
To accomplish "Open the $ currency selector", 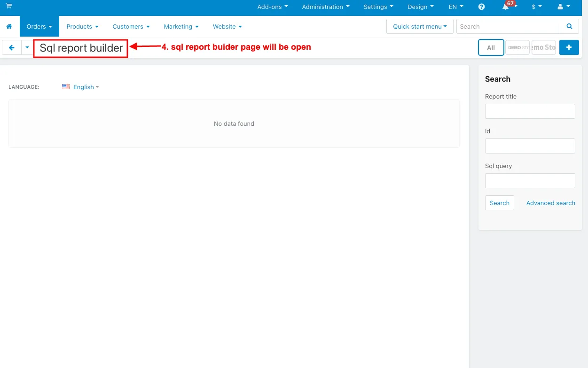I will click(x=537, y=7).
